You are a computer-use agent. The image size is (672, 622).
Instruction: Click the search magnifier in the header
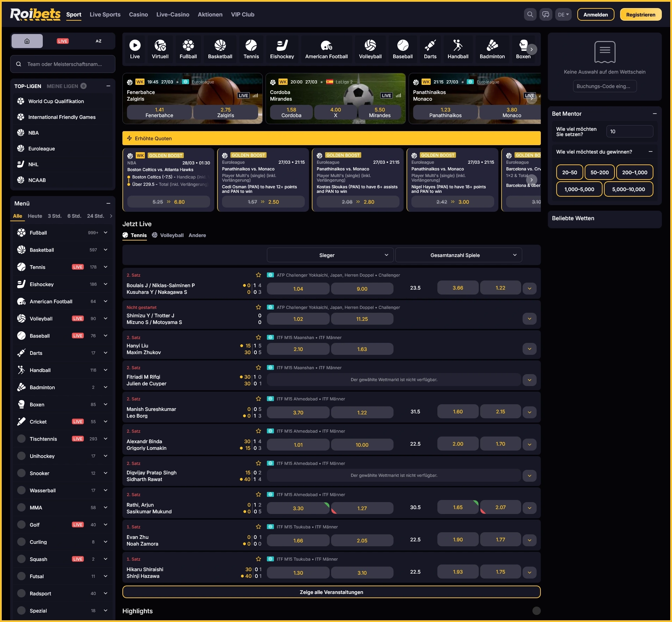point(530,14)
